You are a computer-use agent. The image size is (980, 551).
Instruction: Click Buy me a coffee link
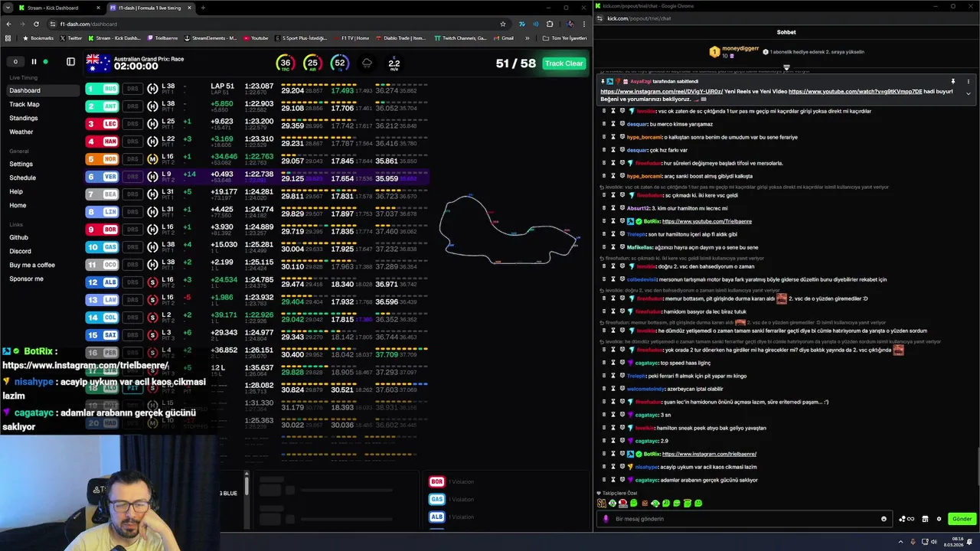[32, 265]
